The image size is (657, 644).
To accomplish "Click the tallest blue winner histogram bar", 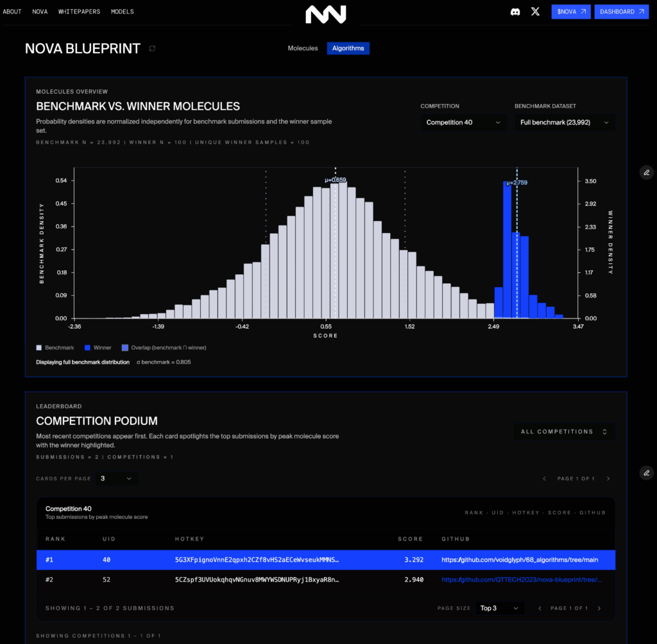I will [x=507, y=250].
